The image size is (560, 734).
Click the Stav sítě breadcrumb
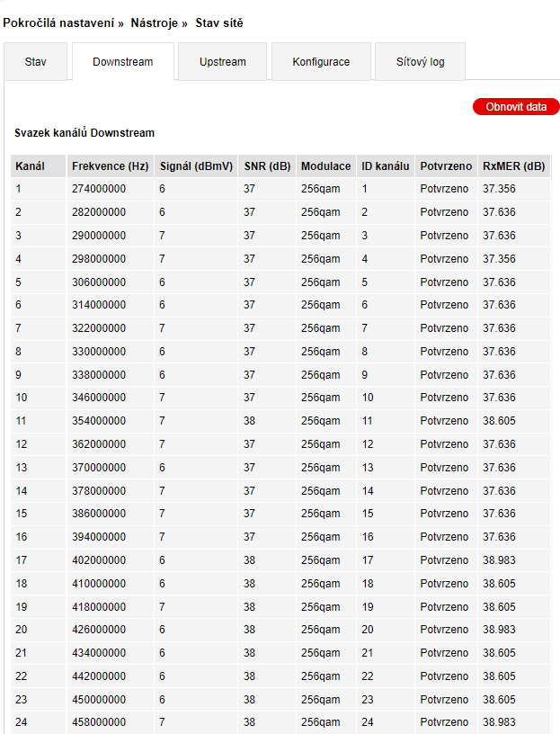(x=219, y=23)
